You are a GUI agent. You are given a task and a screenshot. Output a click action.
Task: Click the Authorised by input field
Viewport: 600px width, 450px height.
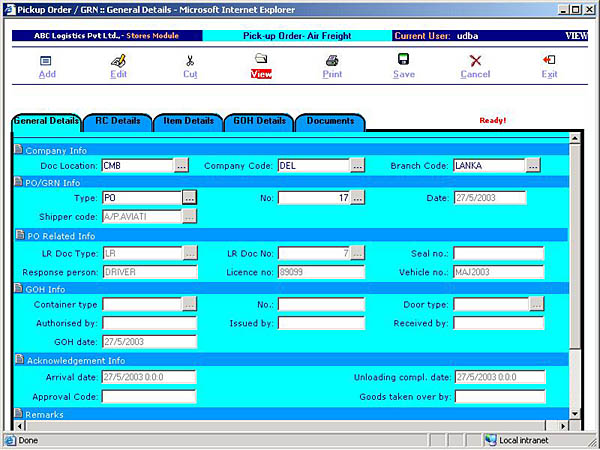(x=149, y=323)
